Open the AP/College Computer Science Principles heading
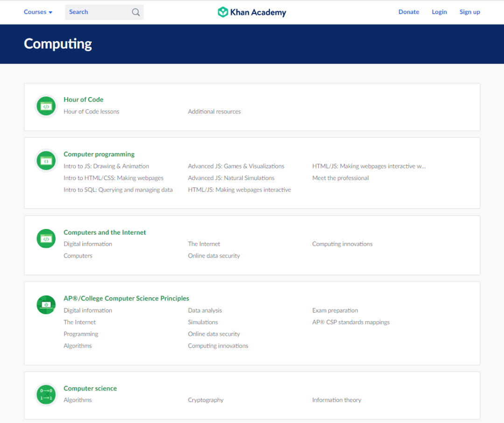The image size is (504, 423). (126, 298)
